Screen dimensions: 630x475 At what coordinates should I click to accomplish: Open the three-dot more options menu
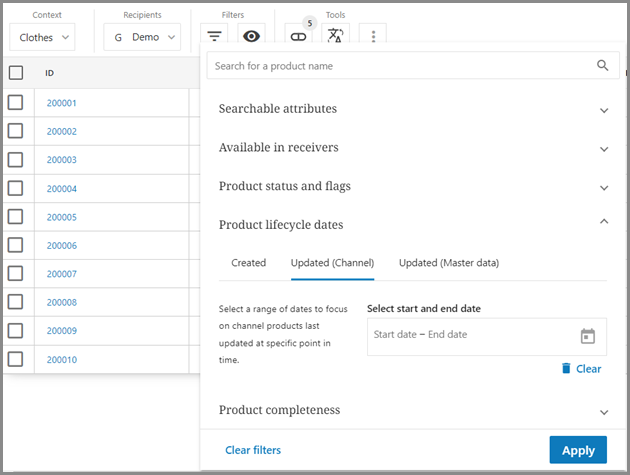point(373,37)
